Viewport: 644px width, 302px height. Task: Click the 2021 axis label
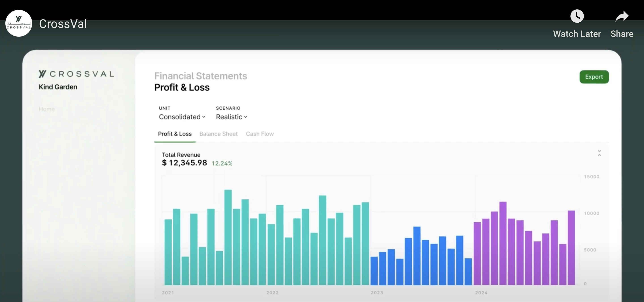pyautogui.click(x=168, y=293)
